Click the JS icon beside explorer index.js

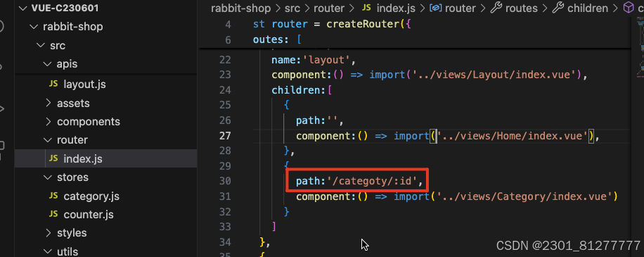tap(53, 158)
